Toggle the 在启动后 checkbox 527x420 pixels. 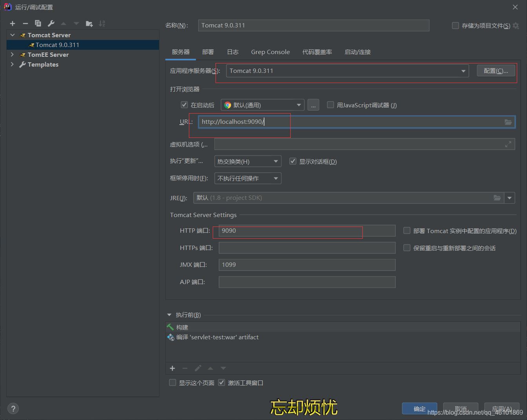coord(184,105)
